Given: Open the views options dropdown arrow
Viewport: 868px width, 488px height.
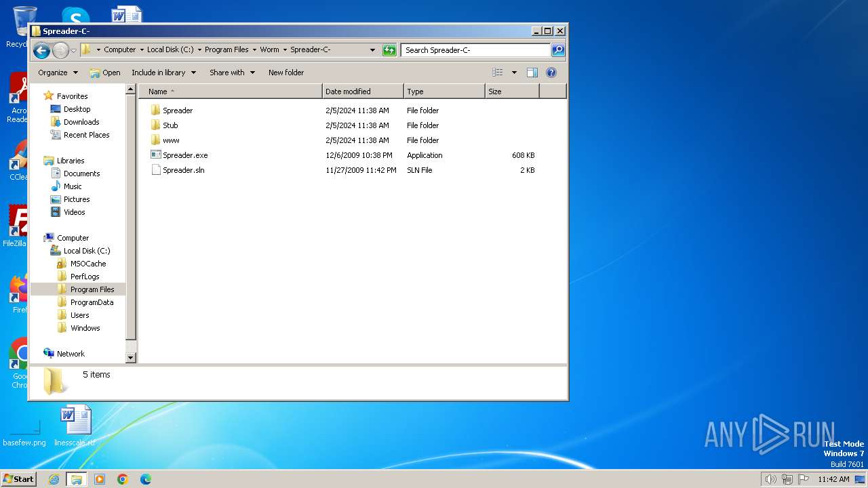Looking at the screenshot, I should coord(514,73).
